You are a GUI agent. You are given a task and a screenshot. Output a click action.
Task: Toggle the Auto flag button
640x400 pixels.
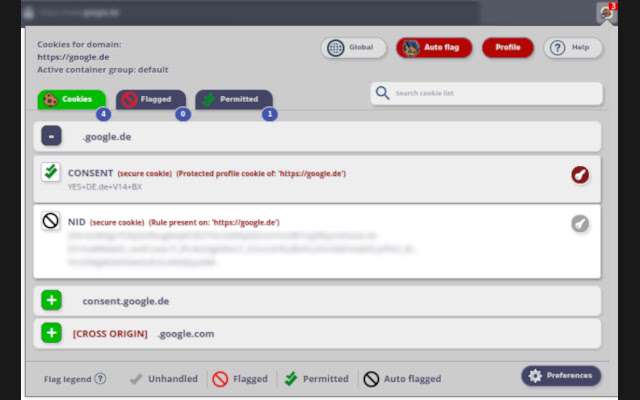tap(434, 48)
